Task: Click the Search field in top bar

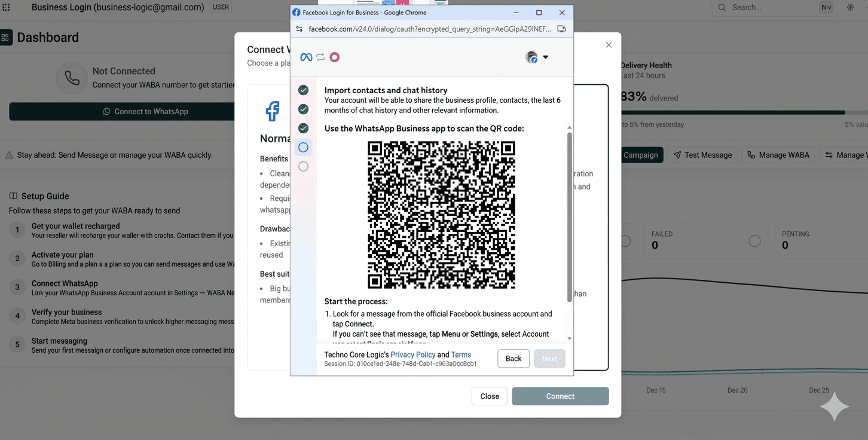Action: [x=774, y=7]
